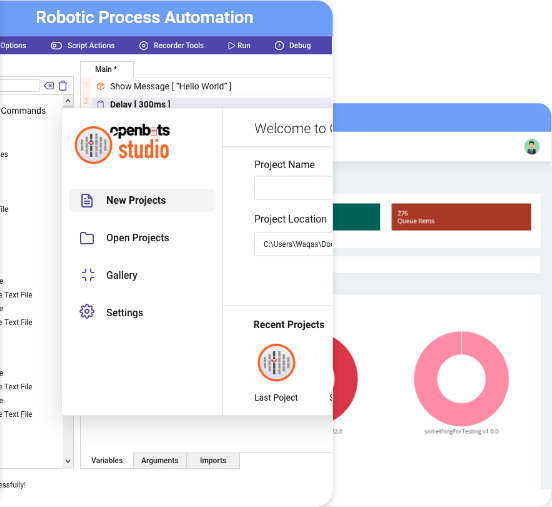Click the green dashboard card
This screenshot has width=552, height=507.
tap(356, 217)
